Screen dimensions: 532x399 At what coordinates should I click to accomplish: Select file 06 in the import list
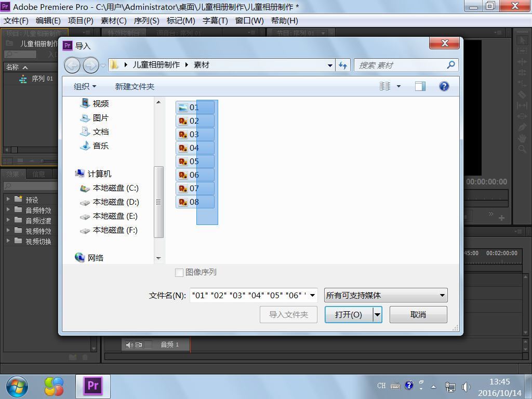(x=195, y=175)
